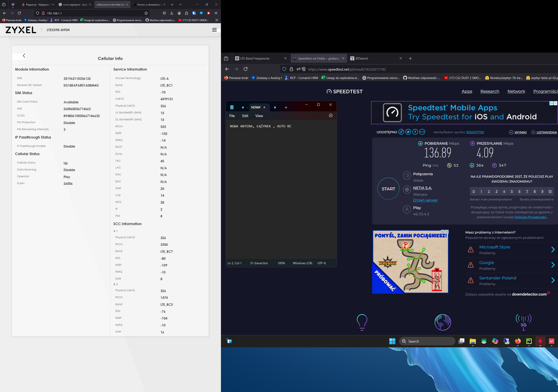The width and height of the screenshot is (558, 392).
Task: Show more bookmarks in left browser
Action: pos(216,20)
